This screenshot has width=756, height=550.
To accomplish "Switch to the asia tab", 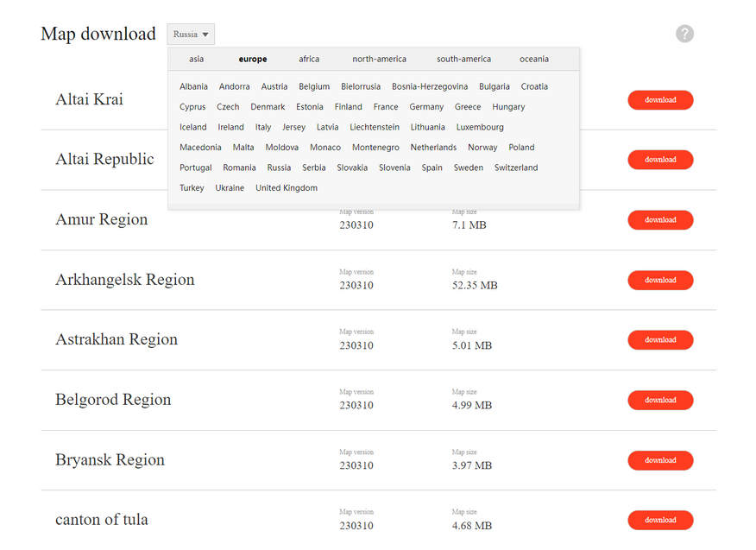I will tap(197, 60).
